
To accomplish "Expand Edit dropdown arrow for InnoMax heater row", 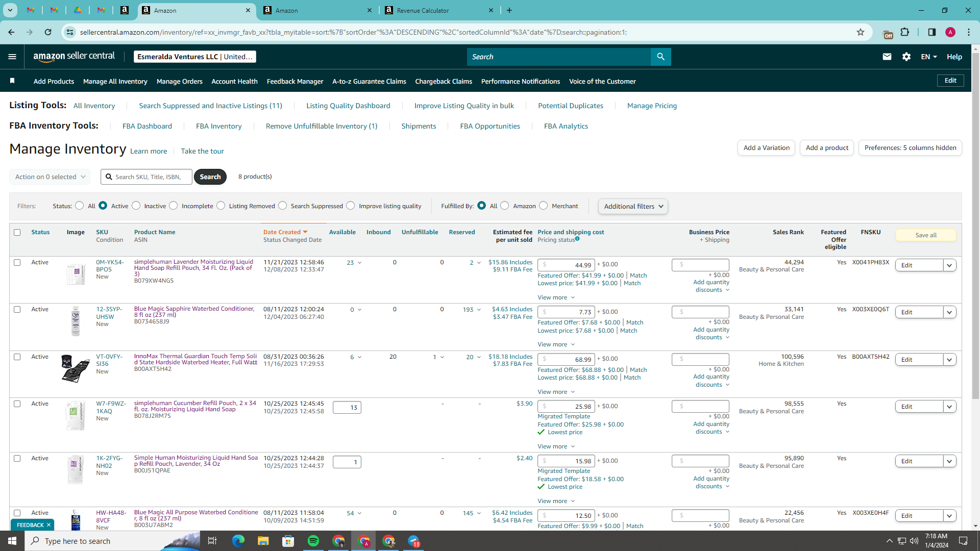I will (x=949, y=360).
